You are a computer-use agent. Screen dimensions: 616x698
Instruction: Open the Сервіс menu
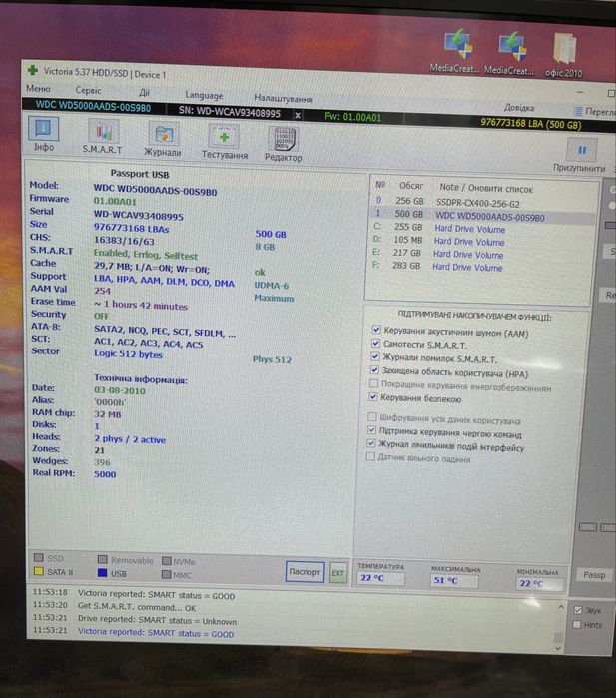pos(88,90)
